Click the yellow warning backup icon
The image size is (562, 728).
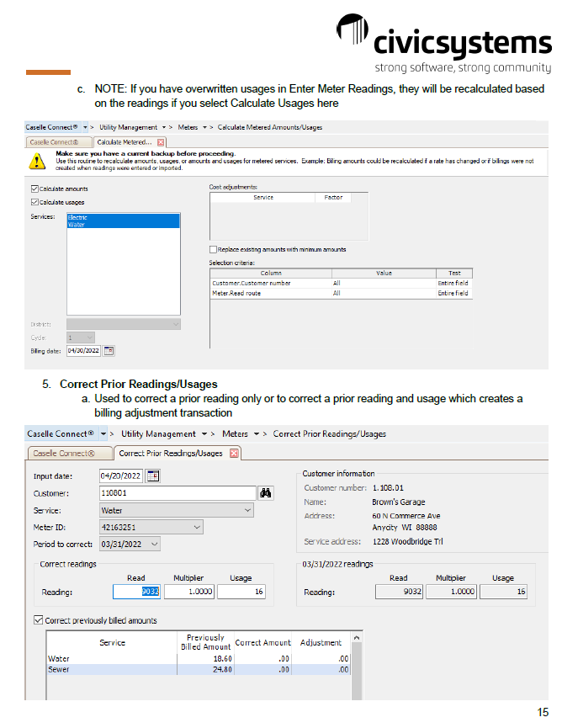pyautogui.click(x=37, y=161)
